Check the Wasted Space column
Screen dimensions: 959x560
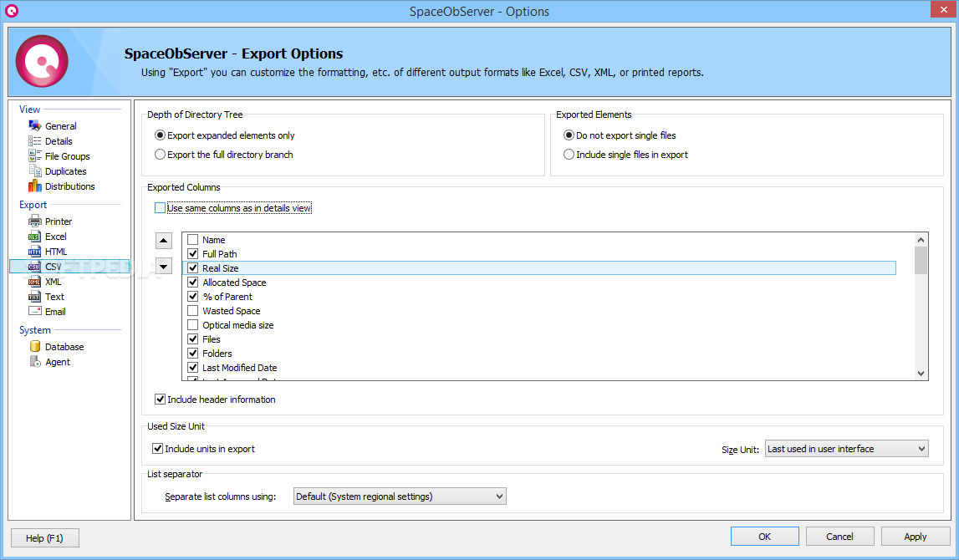point(192,311)
